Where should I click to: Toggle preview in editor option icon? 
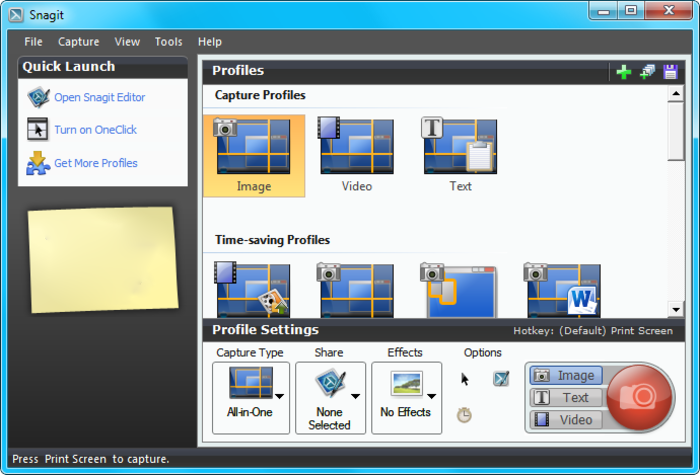(501, 379)
